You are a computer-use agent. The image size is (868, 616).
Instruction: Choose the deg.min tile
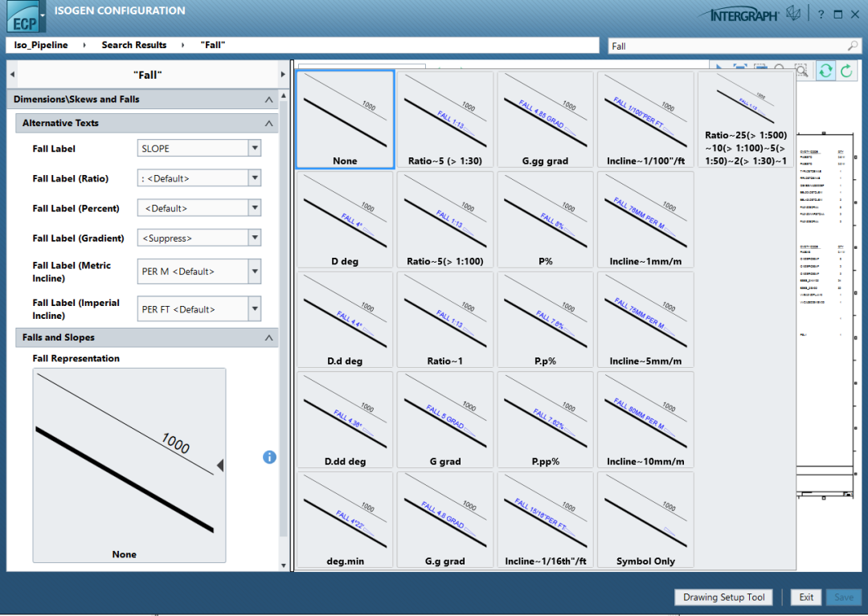345,520
